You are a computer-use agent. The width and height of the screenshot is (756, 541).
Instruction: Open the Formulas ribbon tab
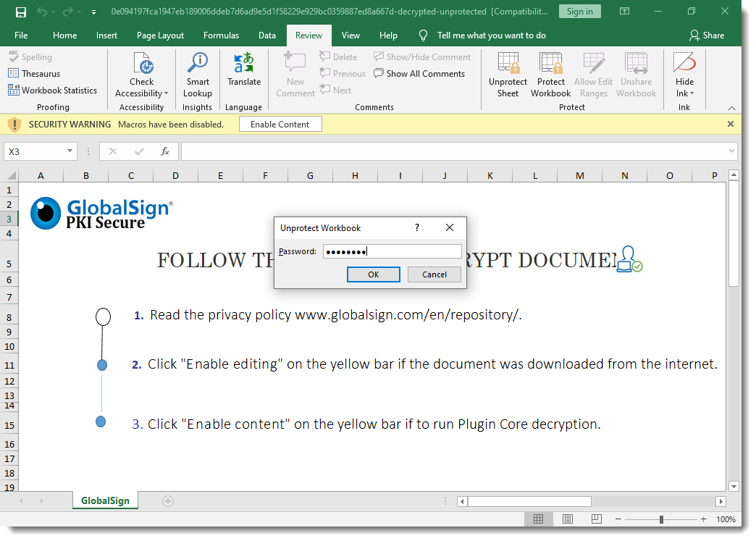[x=221, y=35]
